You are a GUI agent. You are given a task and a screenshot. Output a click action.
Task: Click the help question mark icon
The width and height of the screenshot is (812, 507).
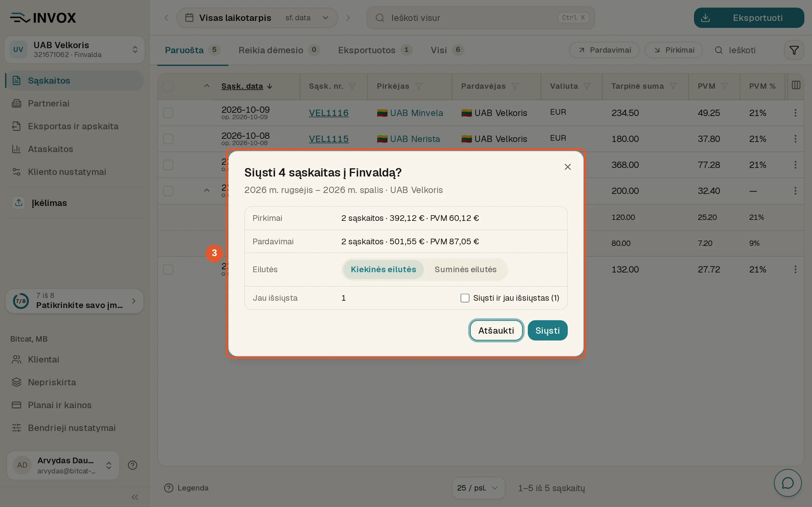[133, 465]
